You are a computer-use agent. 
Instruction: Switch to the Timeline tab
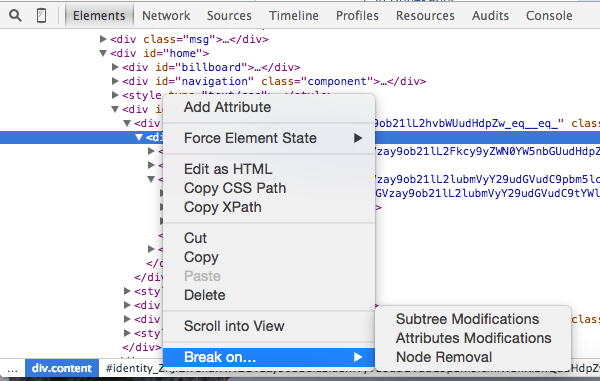click(293, 16)
